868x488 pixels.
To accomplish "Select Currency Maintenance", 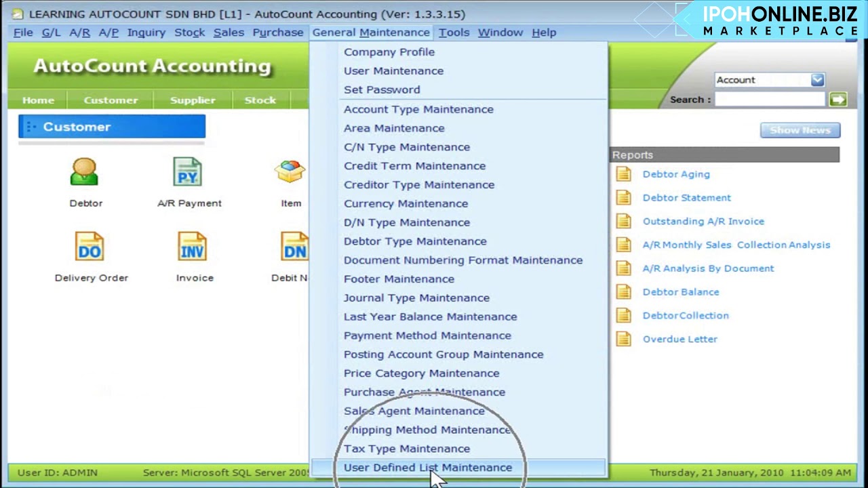I will [458, 204].
